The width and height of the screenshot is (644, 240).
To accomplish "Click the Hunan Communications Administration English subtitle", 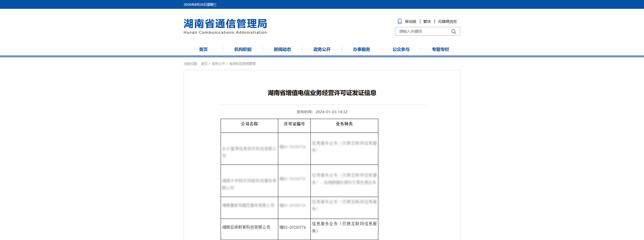I will pyautogui.click(x=225, y=32).
